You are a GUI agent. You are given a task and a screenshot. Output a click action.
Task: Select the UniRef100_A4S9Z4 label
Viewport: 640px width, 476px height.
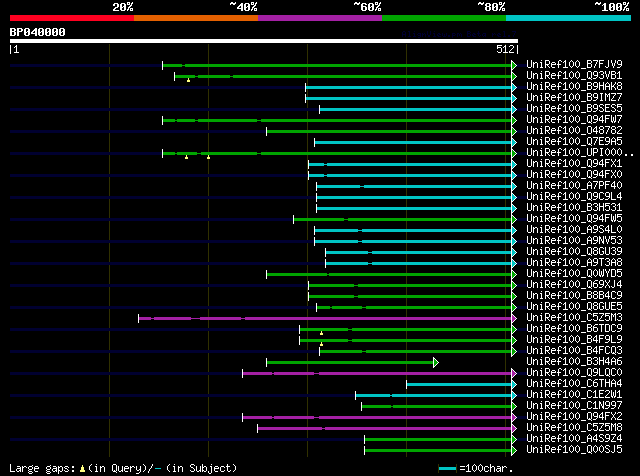[x=574, y=439]
